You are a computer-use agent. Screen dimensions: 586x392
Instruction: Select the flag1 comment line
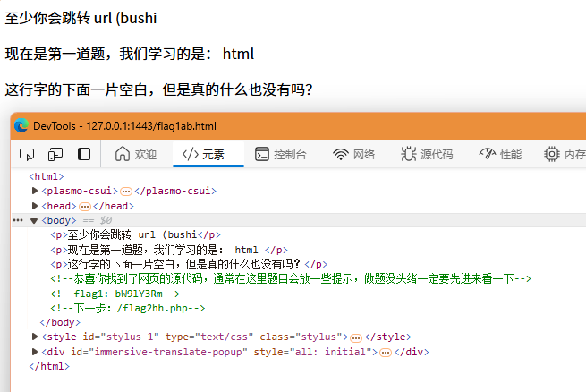[115, 294]
